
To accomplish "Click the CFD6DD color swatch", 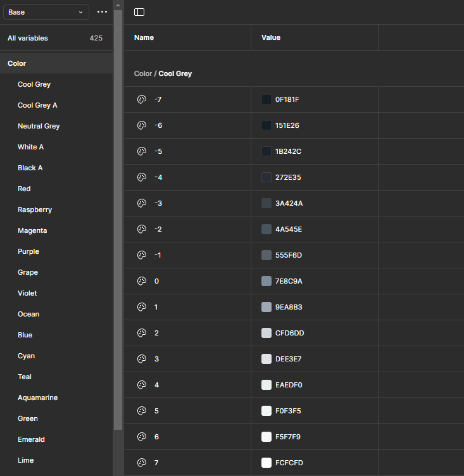I will tap(266, 333).
